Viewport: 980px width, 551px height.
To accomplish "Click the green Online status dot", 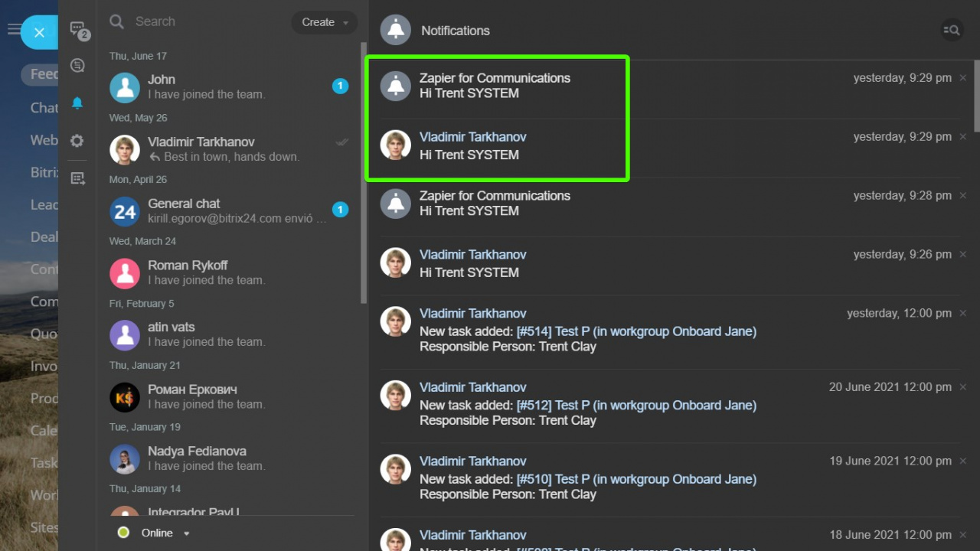I will point(123,533).
